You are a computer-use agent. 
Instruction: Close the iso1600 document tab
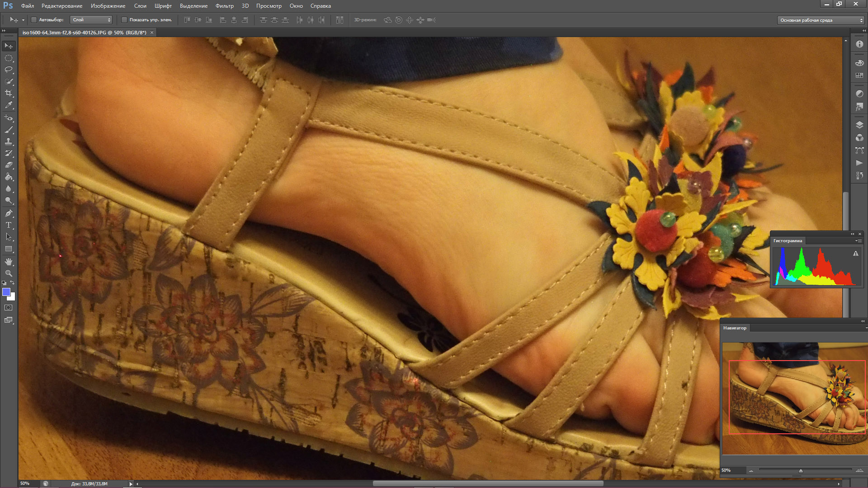click(x=152, y=33)
